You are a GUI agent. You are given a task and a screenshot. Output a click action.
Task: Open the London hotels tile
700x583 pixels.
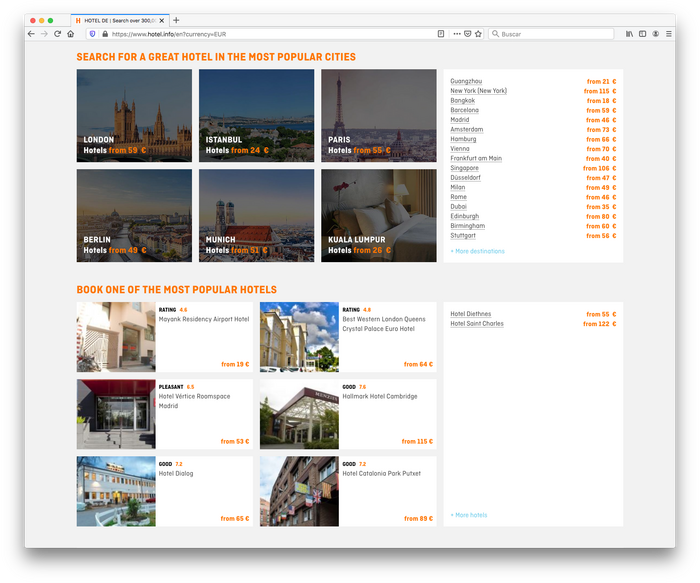click(x=134, y=116)
